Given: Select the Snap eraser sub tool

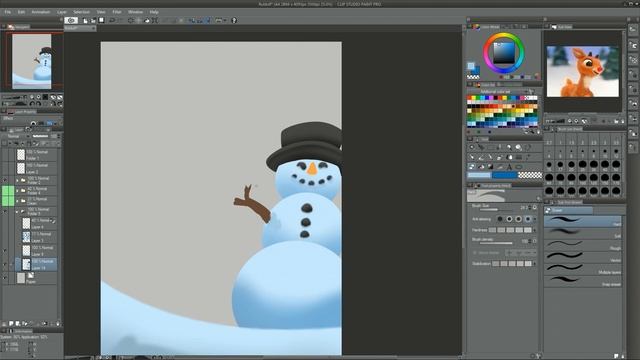Looking at the screenshot, I should point(583,281).
